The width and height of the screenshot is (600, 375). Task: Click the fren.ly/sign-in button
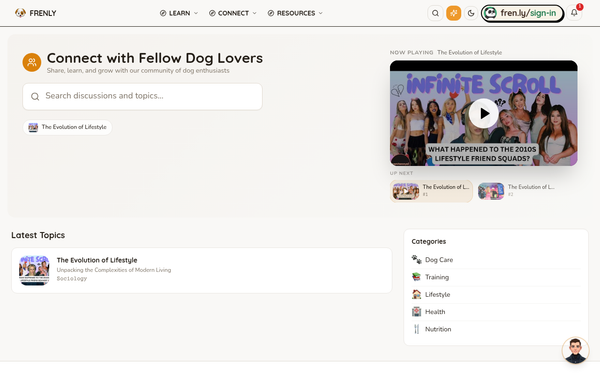pyautogui.click(x=522, y=13)
